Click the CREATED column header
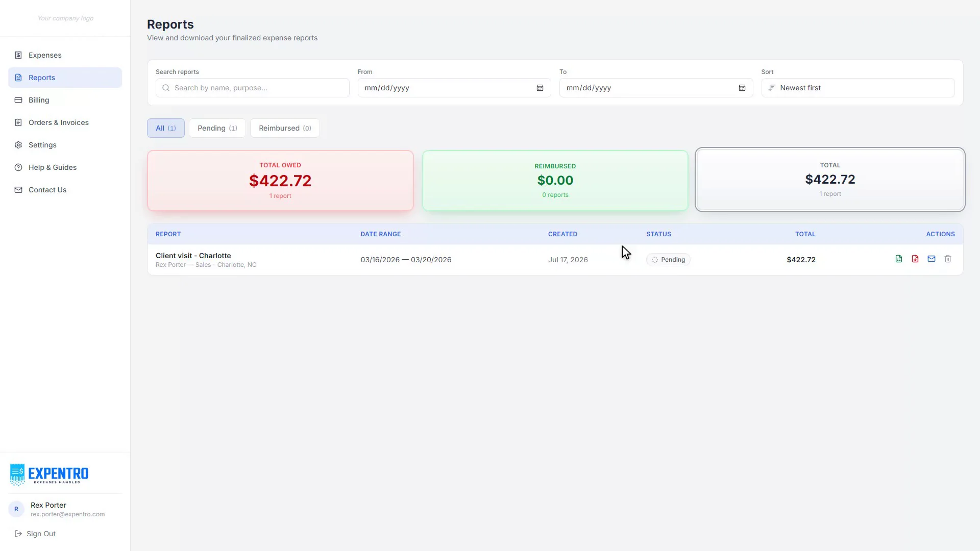 [562, 234]
